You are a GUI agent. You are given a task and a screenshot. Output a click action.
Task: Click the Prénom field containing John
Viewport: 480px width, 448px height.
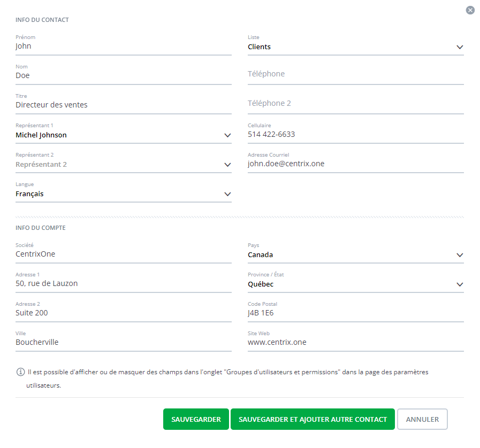[x=123, y=47]
